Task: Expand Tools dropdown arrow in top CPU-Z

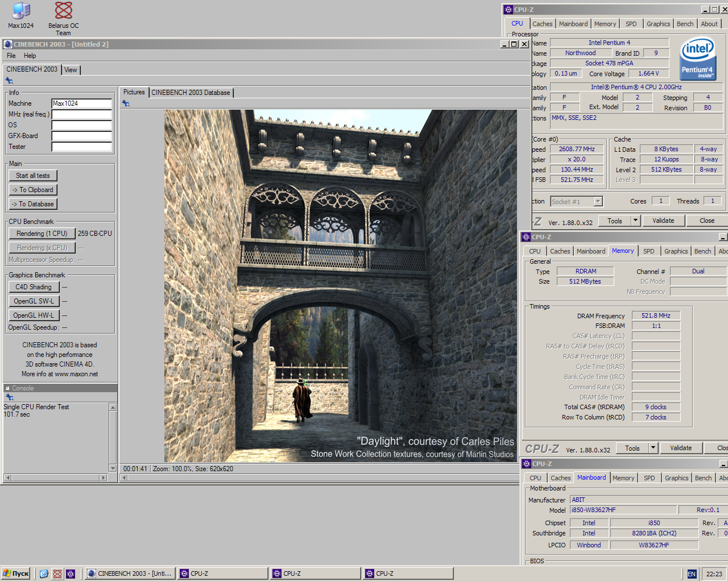Action: pos(636,221)
